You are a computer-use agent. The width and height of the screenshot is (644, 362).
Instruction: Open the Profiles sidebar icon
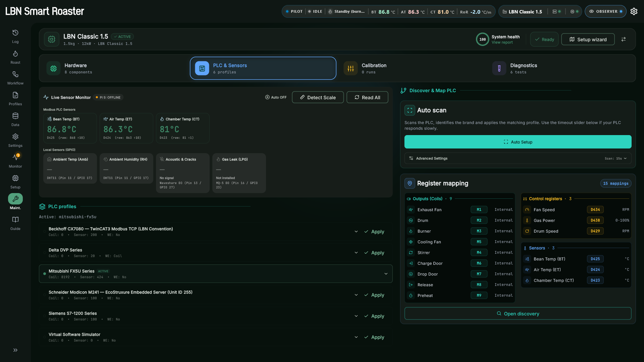pos(15,95)
